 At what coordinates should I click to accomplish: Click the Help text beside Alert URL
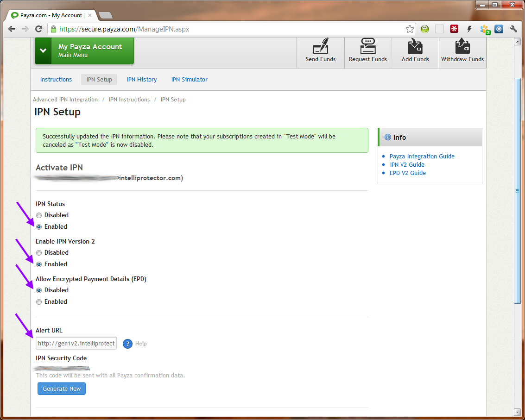click(x=141, y=344)
